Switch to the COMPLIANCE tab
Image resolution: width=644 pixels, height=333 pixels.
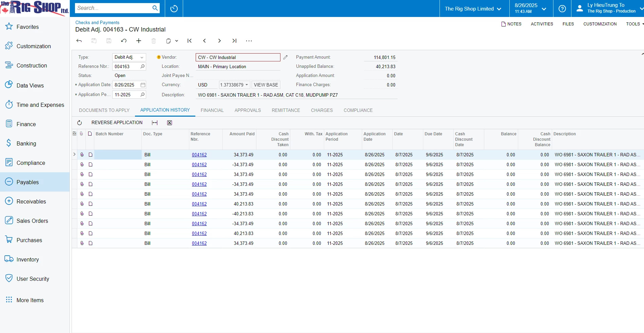pos(358,110)
